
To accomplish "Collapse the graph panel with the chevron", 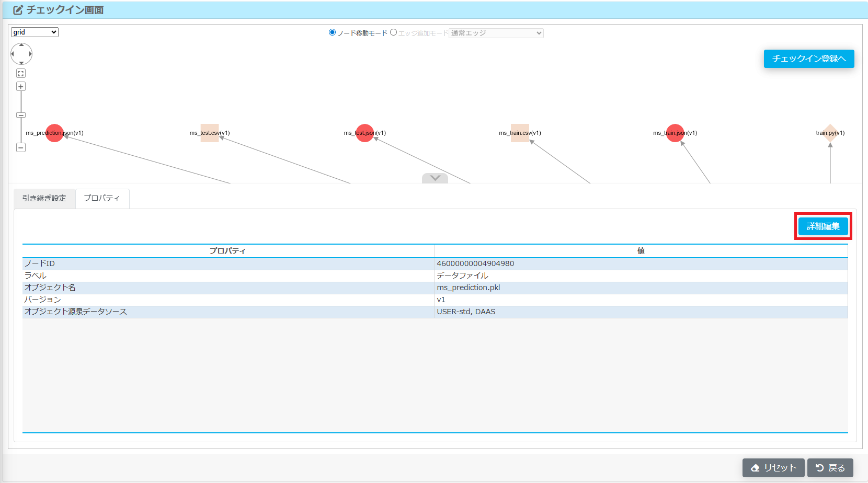I will click(435, 178).
